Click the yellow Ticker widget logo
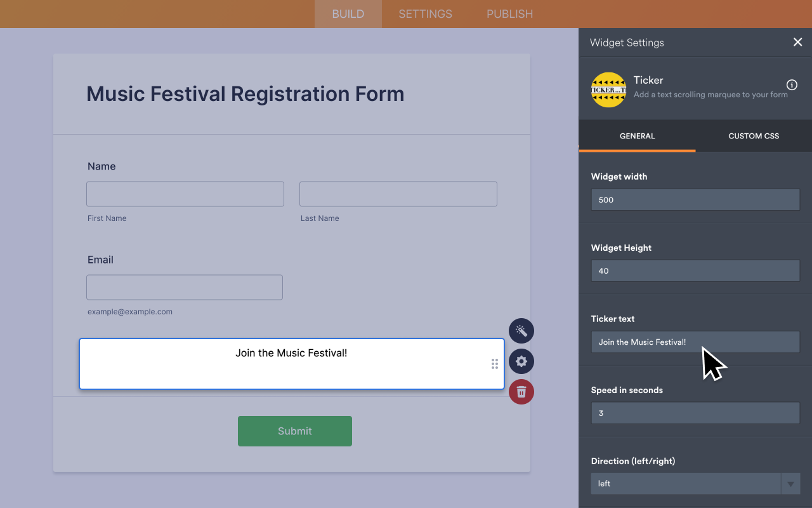This screenshot has width=812, height=508. tap(608, 90)
